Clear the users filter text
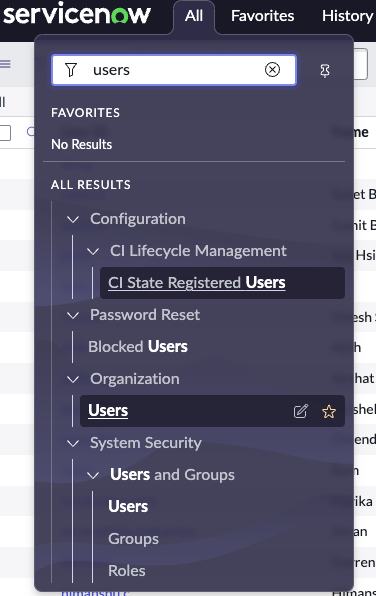 pyautogui.click(x=272, y=70)
